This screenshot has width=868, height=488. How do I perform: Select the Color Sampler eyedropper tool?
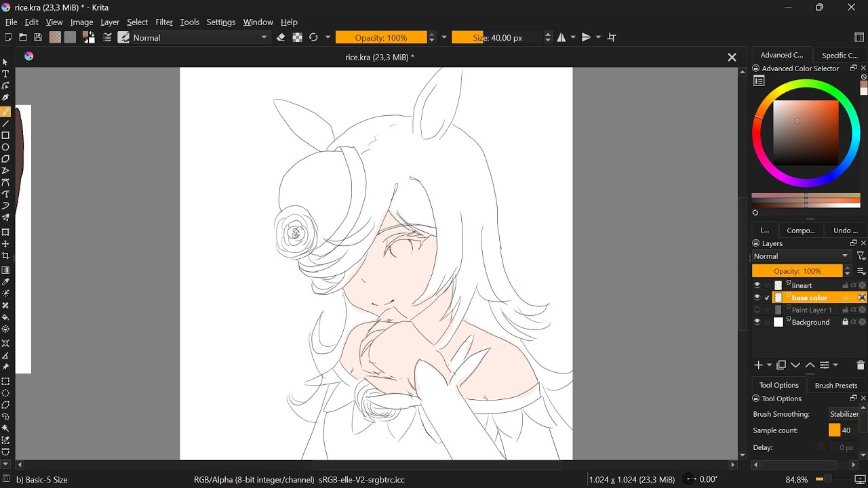click(6, 282)
